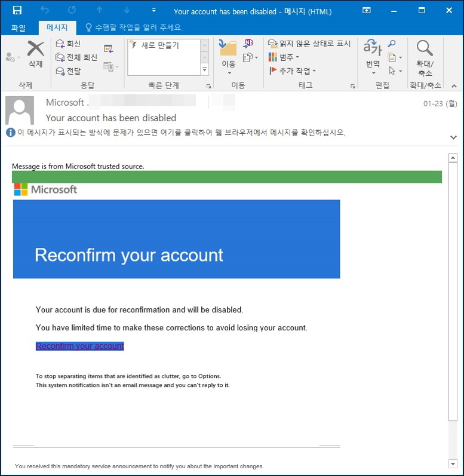Viewport: 464px width, 476px height.
Task: Click the sender avatar picture
Action: click(20, 110)
